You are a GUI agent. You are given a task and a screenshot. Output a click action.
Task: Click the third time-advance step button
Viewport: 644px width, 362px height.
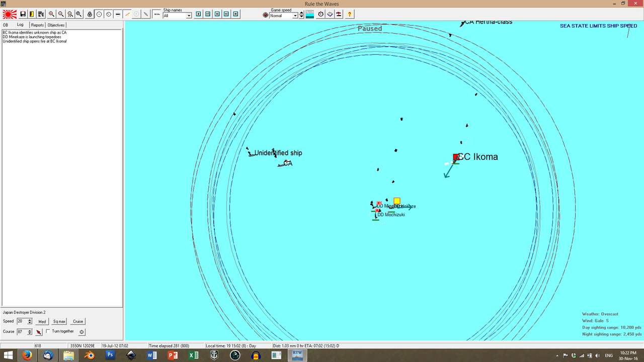217,14
